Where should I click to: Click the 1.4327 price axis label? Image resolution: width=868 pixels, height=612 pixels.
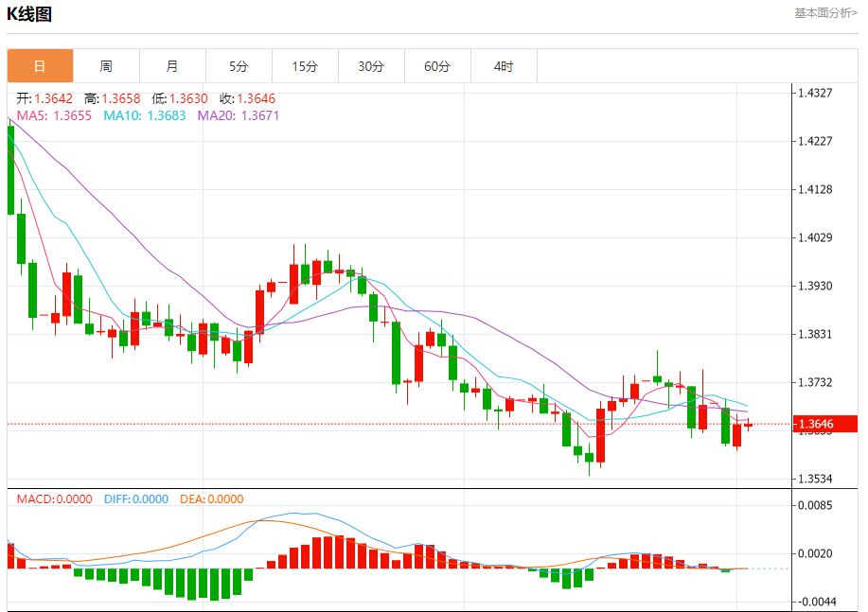815,93
